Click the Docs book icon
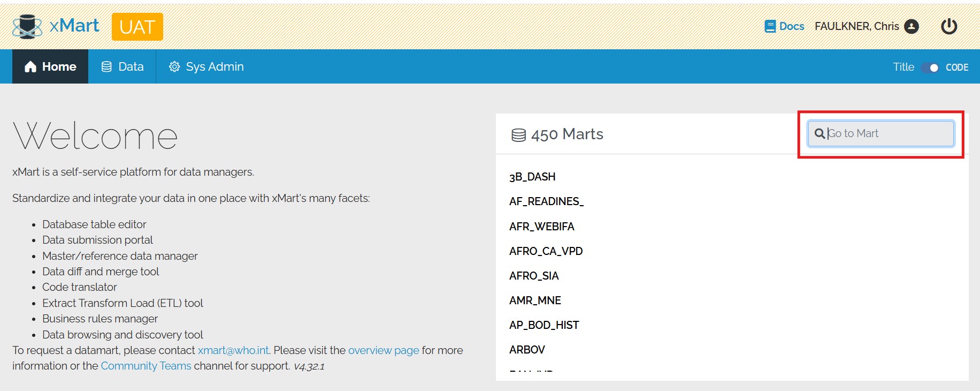Viewport: 980px width, 391px height. coord(770,26)
